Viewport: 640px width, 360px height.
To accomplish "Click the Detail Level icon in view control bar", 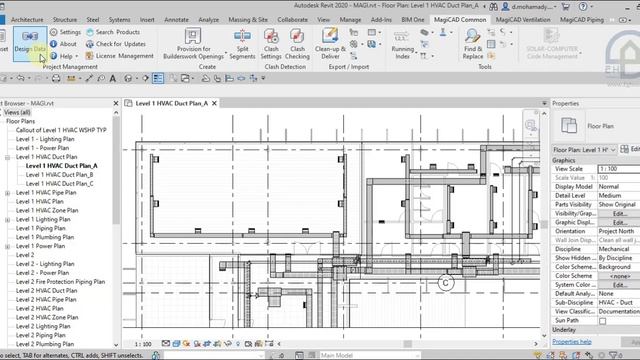I will [x=166, y=344].
